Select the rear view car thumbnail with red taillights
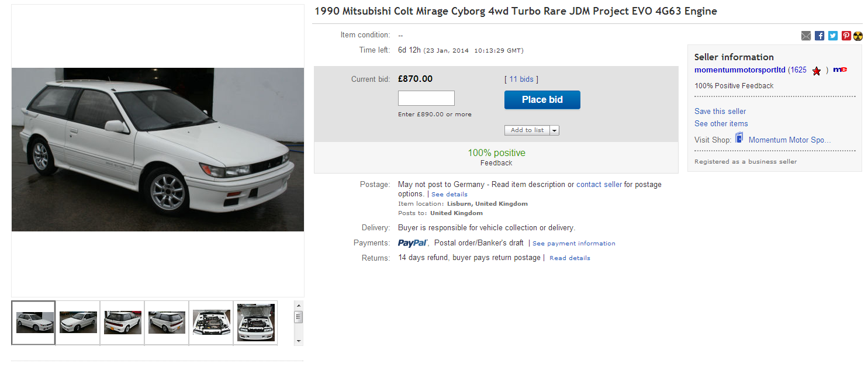 [x=123, y=322]
